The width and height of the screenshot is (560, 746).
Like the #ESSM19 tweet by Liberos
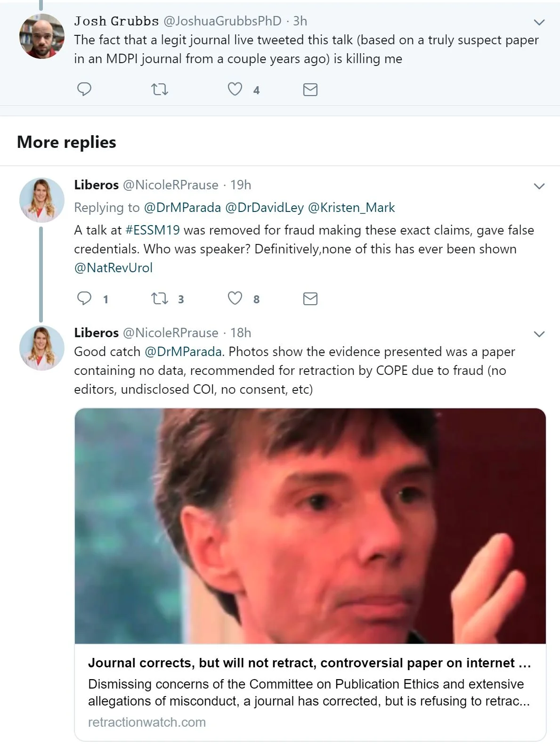point(235,298)
